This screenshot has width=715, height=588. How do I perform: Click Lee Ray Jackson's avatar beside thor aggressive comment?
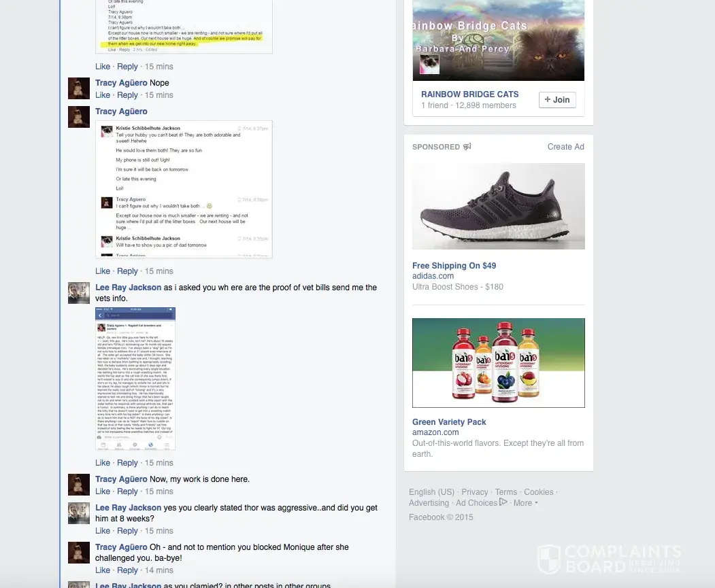tap(79, 513)
